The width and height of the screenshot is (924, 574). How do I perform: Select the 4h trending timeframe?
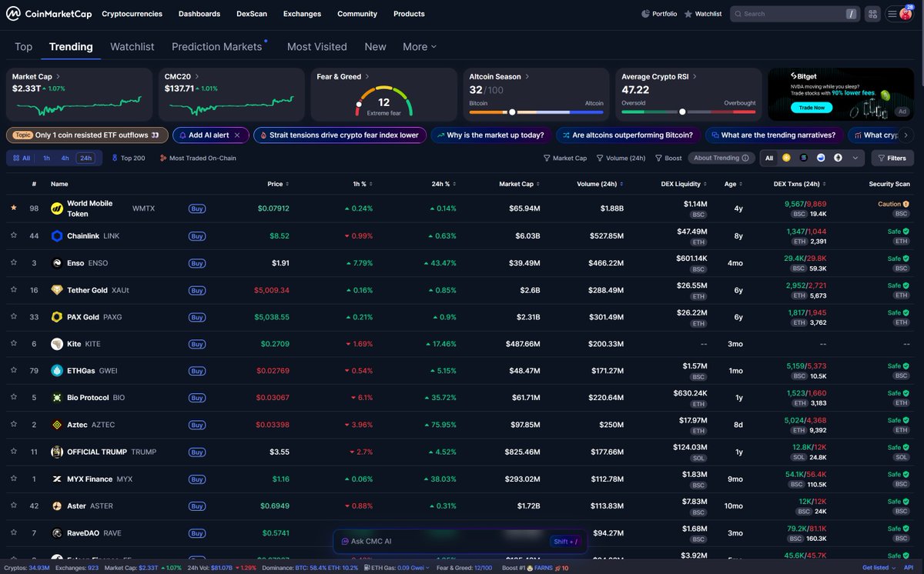(x=65, y=158)
